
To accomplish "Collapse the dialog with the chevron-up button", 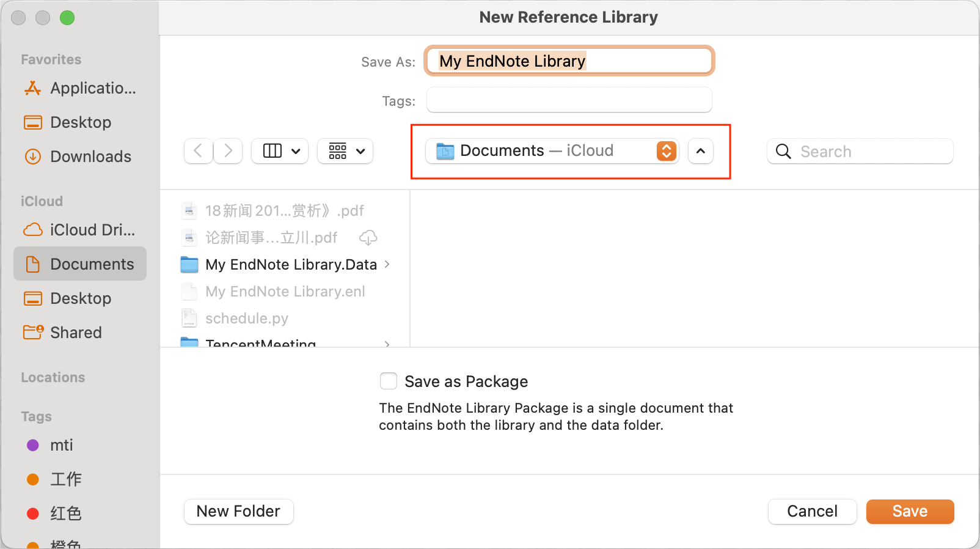I will pos(700,151).
